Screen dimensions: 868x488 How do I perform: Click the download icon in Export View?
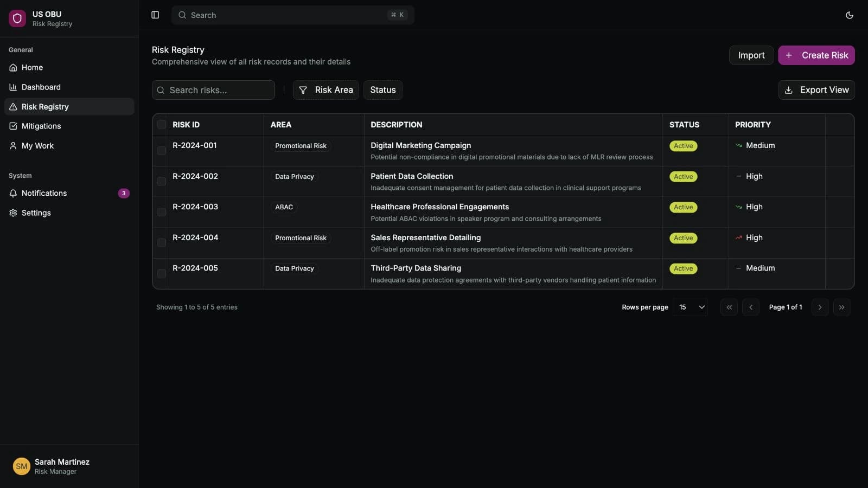point(789,90)
